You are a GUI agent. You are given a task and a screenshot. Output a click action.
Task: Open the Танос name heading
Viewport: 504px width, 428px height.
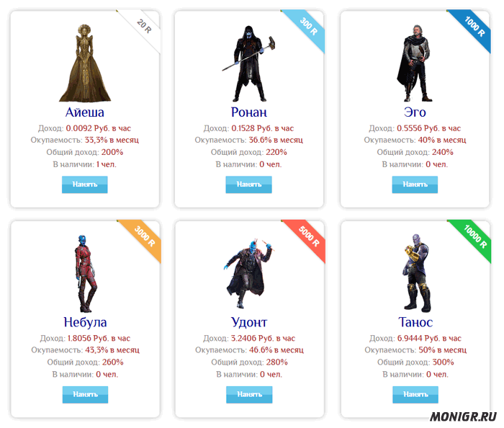click(x=415, y=322)
